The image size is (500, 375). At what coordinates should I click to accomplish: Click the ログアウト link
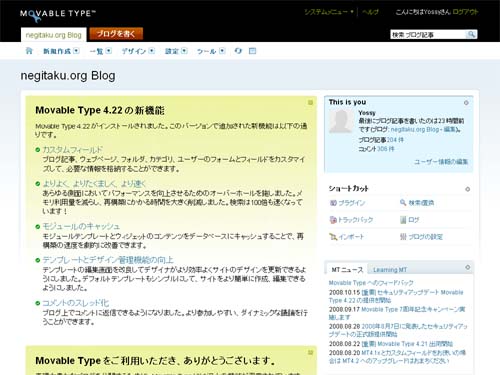466,12
